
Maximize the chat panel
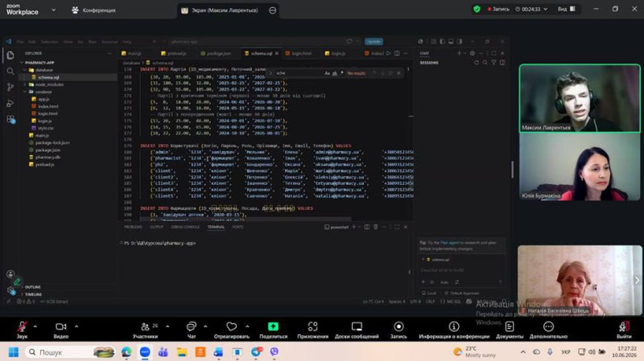493,53
